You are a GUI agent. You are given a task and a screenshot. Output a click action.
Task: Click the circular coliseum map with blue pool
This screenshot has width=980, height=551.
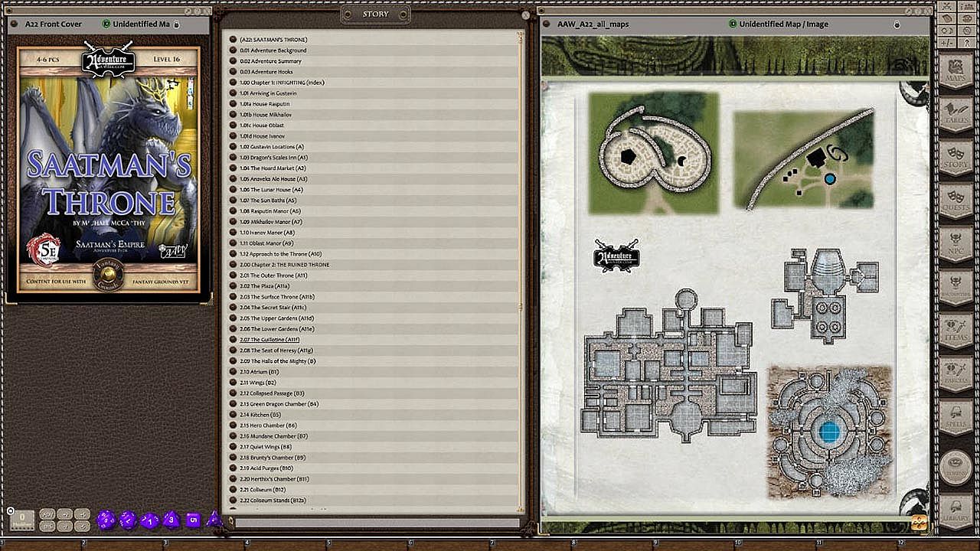[829, 432]
